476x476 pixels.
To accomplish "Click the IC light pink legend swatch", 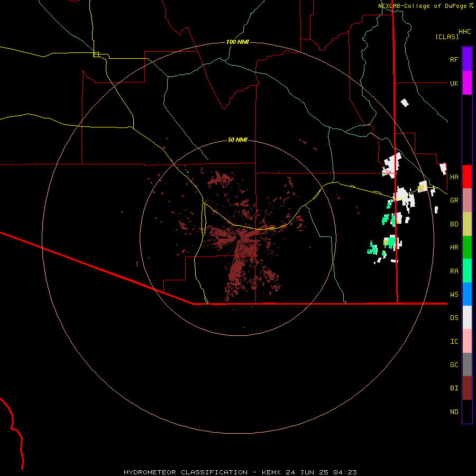I will click(467, 341).
